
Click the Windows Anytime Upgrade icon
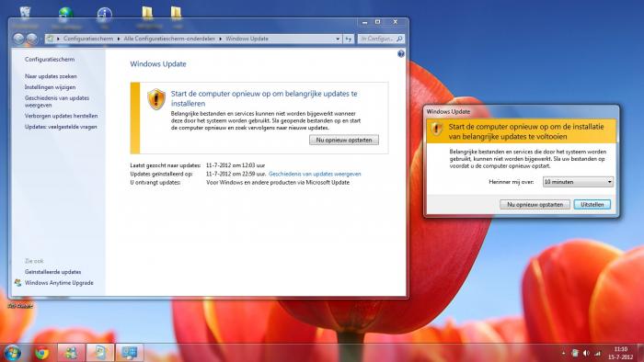18,283
